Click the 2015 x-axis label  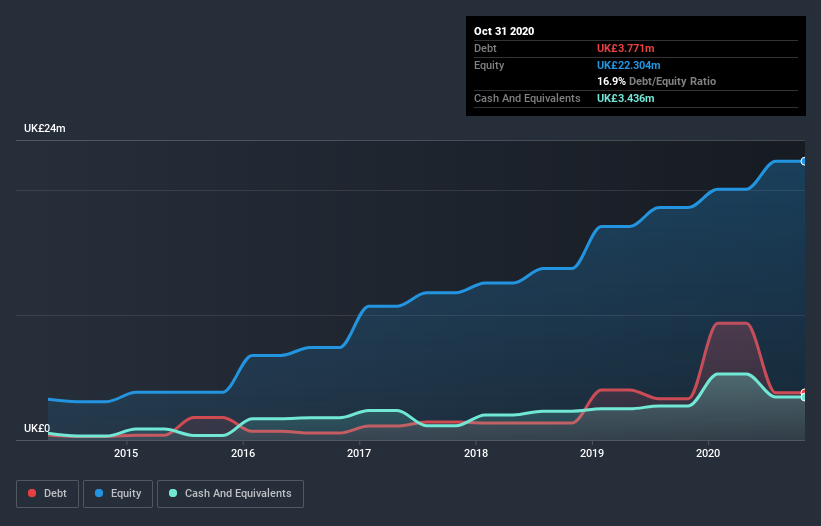126,453
